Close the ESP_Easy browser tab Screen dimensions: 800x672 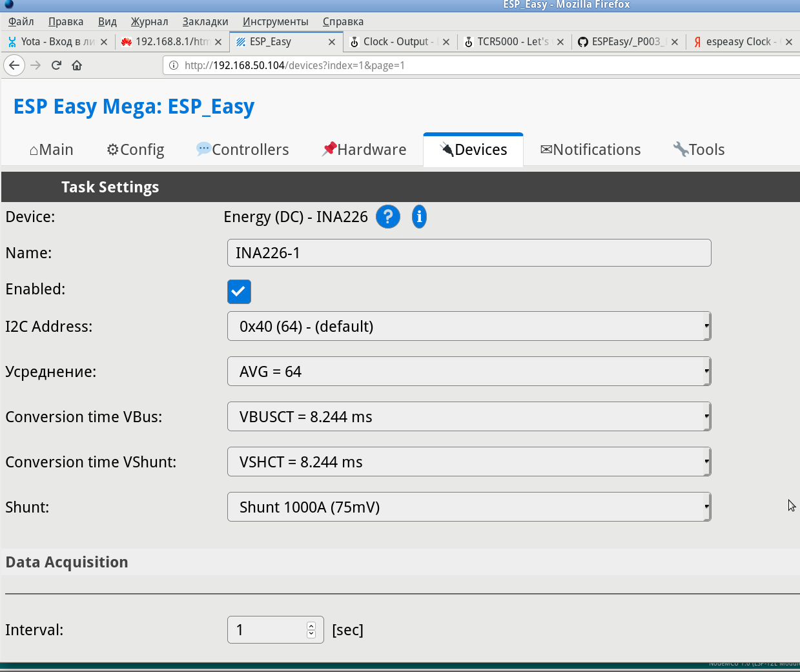[x=332, y=42]
